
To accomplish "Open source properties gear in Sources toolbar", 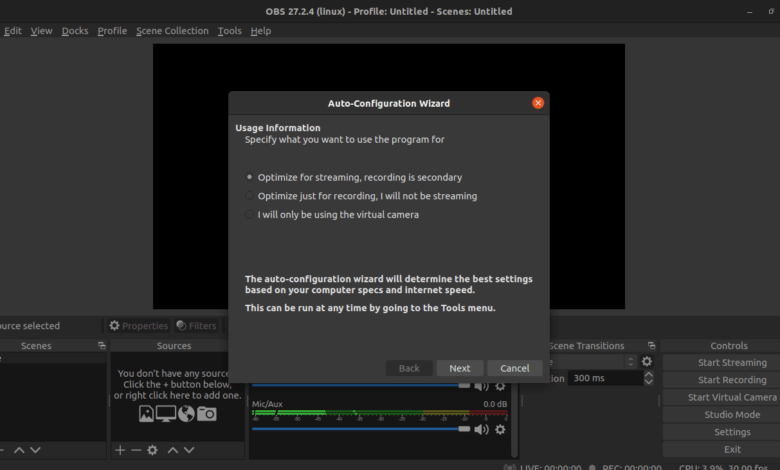I will pos(152,450).
